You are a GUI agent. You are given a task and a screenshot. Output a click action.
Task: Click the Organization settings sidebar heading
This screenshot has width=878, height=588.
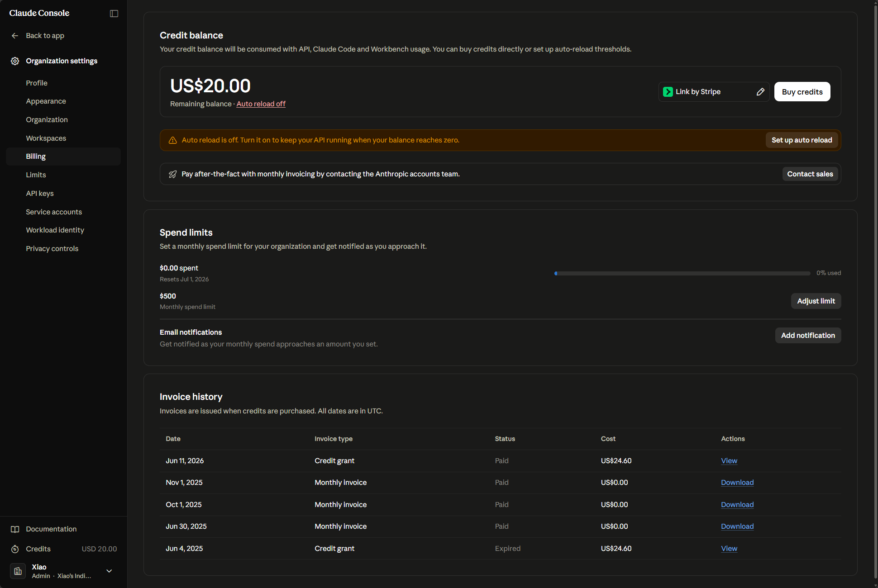click(62, 61)
